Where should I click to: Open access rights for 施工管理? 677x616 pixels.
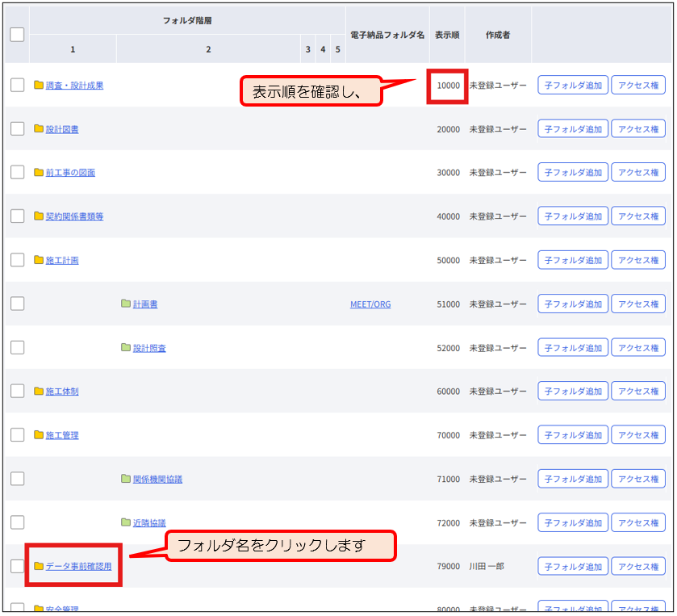(638, 434)
